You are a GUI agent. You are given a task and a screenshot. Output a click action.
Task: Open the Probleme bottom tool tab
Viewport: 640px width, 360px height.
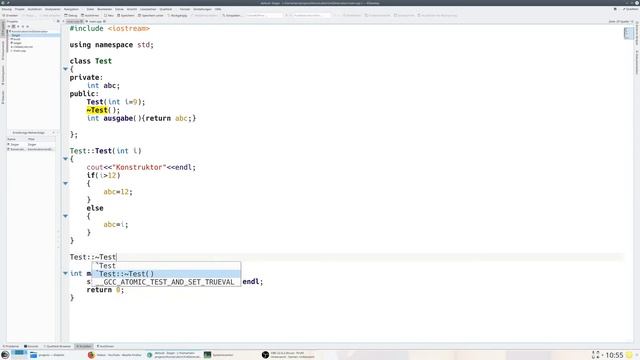pos(11,346)
